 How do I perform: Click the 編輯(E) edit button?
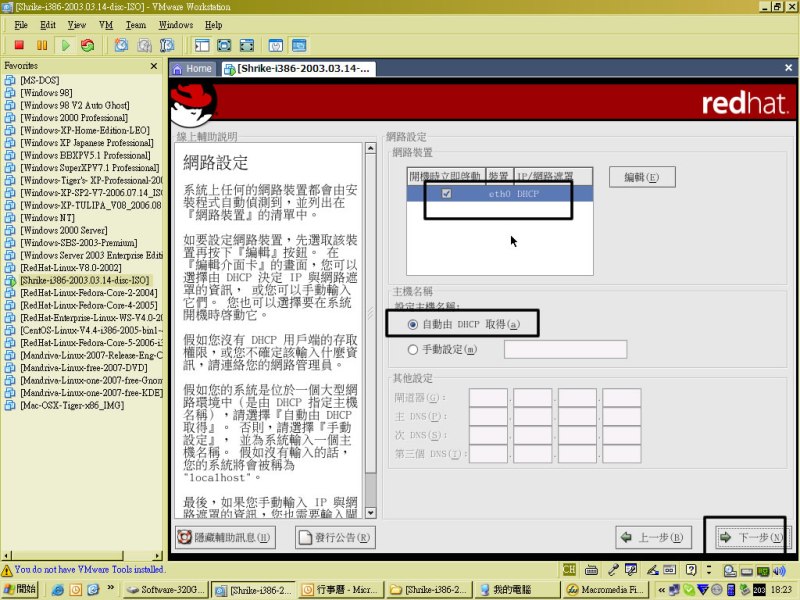point(642,177)
